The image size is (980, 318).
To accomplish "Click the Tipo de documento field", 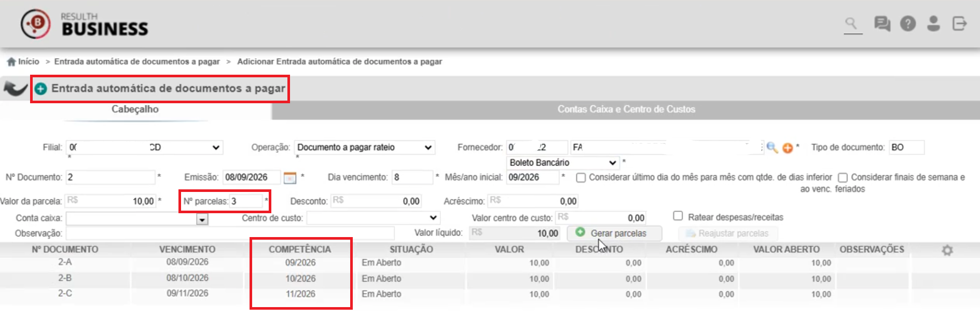I will pyautogui.click(x=906, y=147).
